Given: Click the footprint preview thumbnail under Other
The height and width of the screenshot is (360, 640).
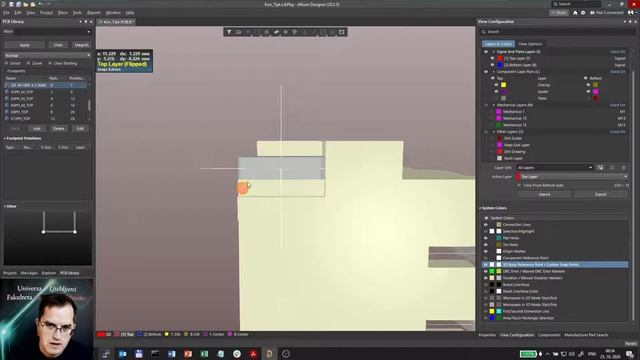Looking at the screenshot, I should point(48,238).
